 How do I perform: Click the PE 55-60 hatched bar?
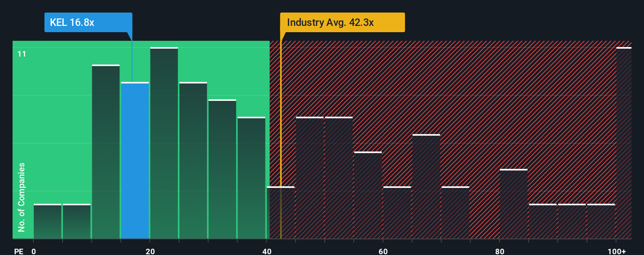tap(368, 195)
